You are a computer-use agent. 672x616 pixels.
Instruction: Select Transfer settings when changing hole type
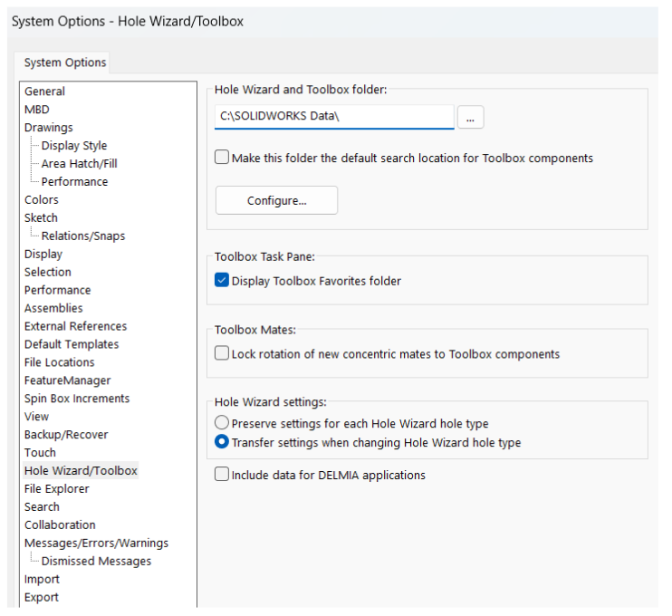point(222,443)
